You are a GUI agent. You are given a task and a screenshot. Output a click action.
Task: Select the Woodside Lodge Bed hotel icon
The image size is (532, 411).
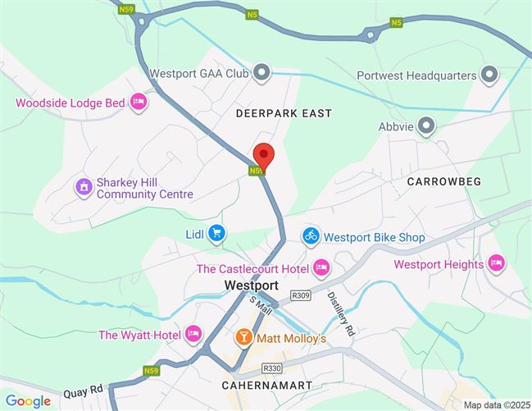[139, 102]
